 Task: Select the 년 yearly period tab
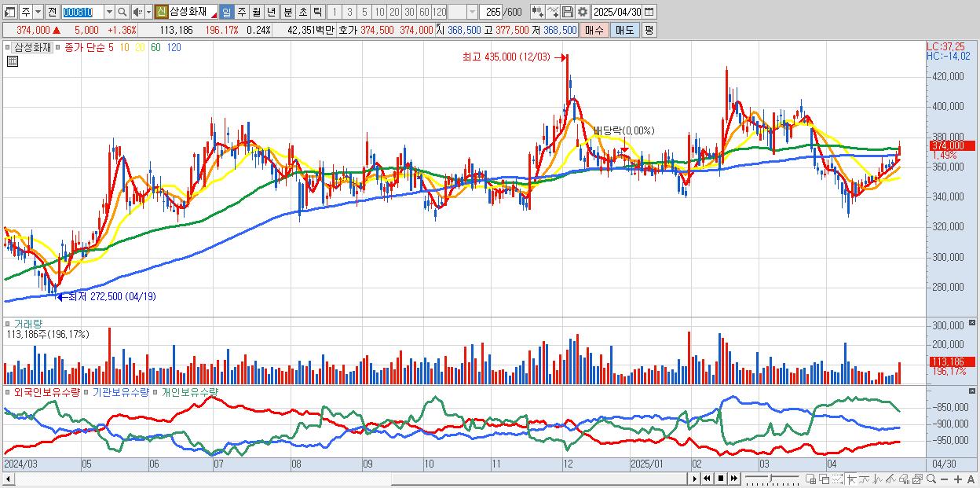coord(271,13)
